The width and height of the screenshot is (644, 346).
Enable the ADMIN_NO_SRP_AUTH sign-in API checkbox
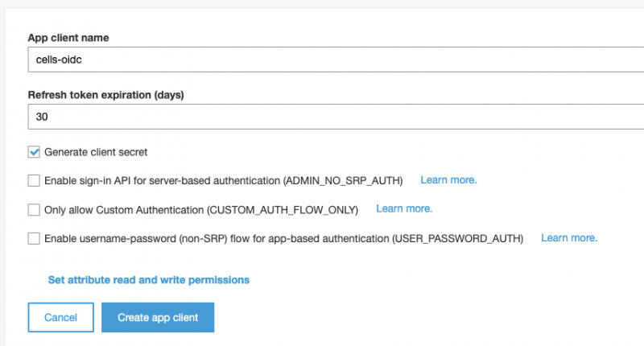(x=34, y=180)
